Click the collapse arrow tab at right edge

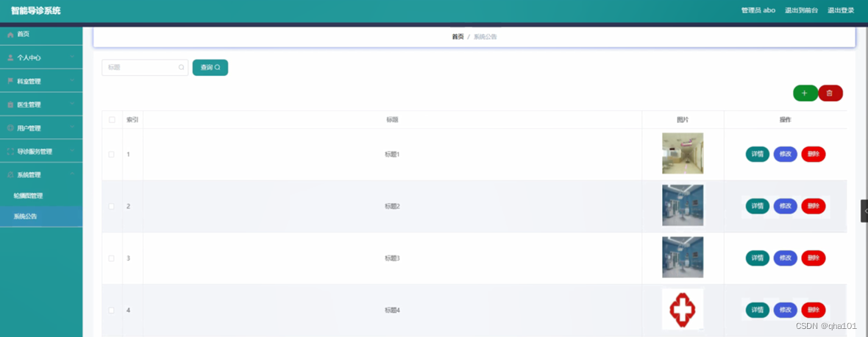coord(864,211)
